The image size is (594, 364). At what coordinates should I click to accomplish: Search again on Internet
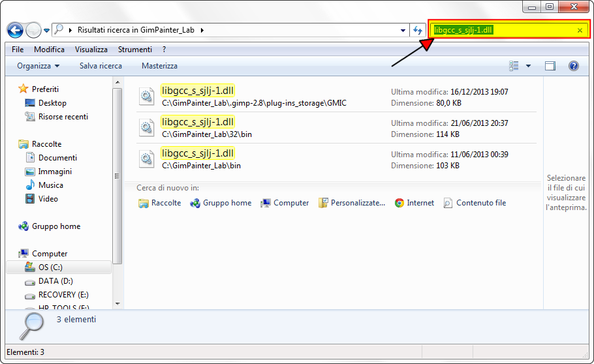[414, 203]
